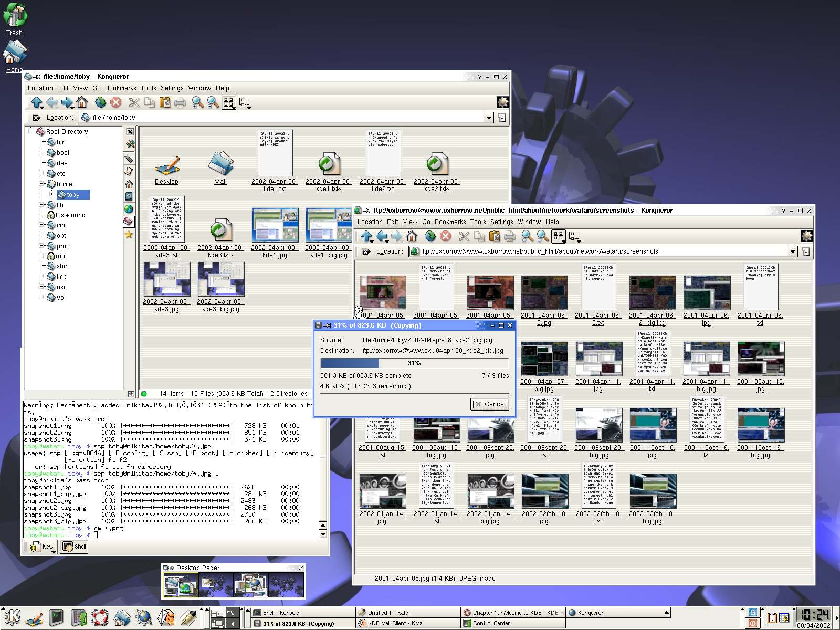The height and width of the screenshot is (630, 840).
Task: Go up a directory in file:/home/toby Konqueror
Action: (36, 102)
